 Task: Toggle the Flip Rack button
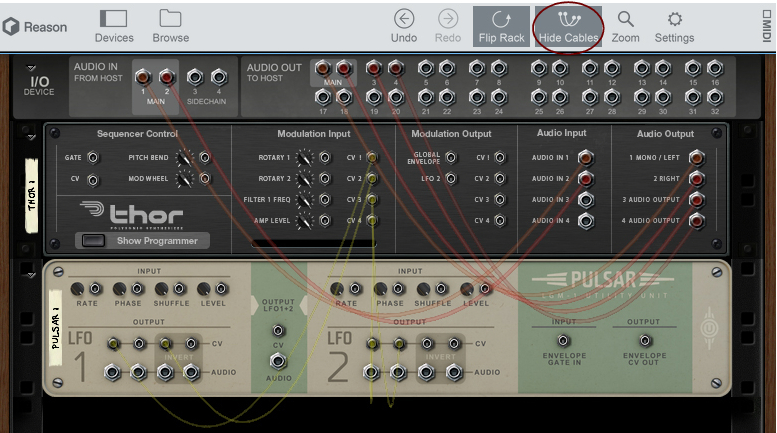[501, 27]
